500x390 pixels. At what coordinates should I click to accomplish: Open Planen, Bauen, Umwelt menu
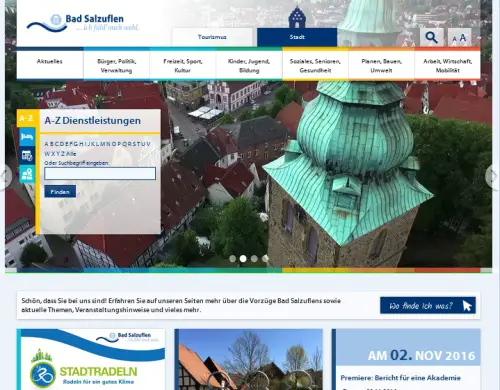[x=382, y=65]
